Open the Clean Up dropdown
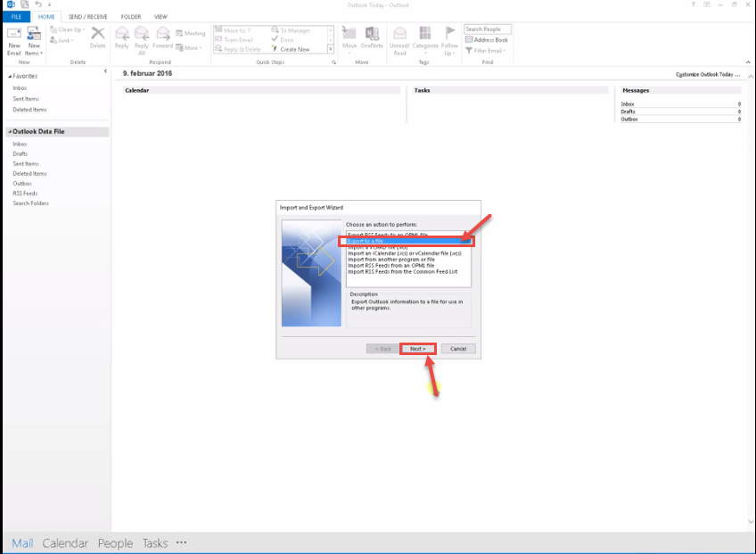This screenshot has height=554, width=756. [67, 30]
